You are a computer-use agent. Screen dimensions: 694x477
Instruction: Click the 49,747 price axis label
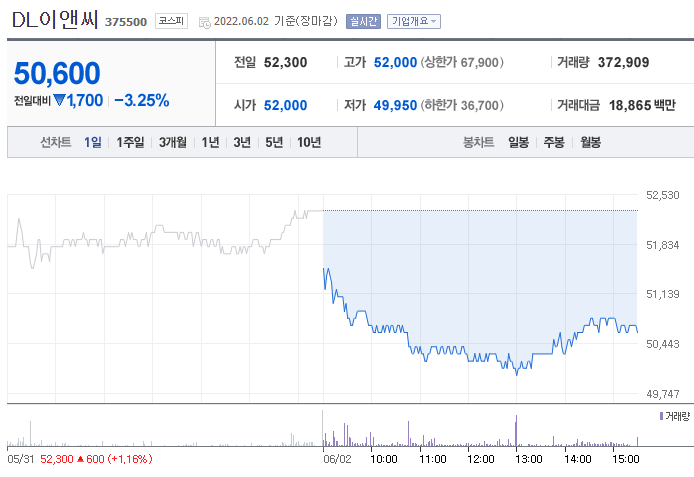tap(663, 394)
